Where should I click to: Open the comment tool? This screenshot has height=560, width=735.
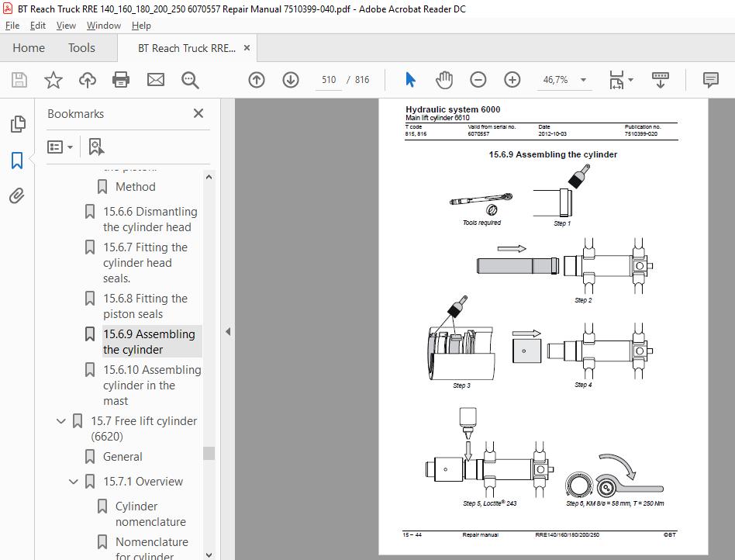point(711,80)
